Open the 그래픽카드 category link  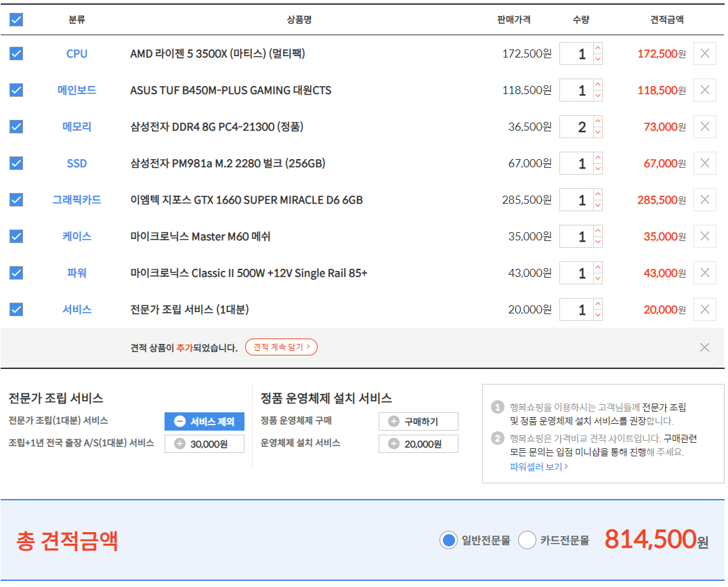point(77,200)
